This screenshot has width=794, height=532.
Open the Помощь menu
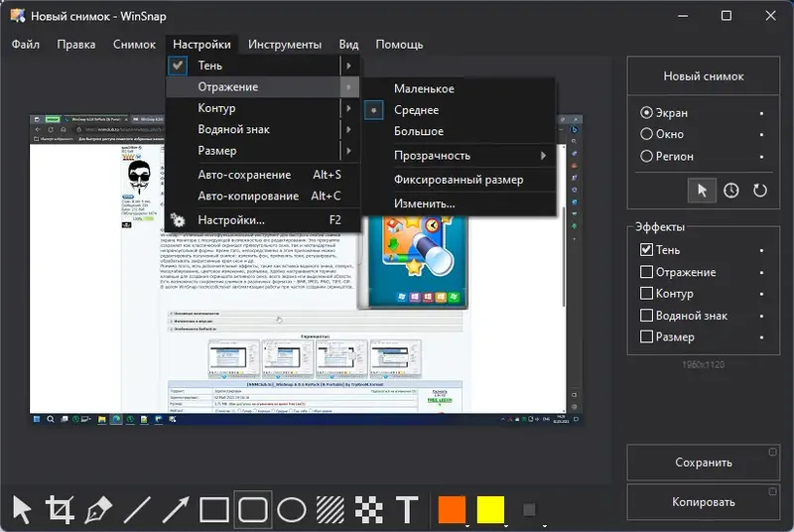pos(399,45)
